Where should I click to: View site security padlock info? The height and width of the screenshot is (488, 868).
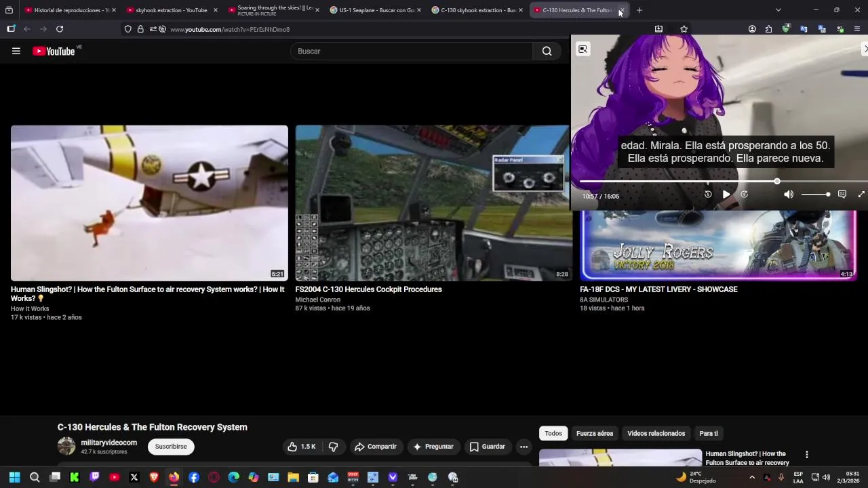tap(140, 29)
